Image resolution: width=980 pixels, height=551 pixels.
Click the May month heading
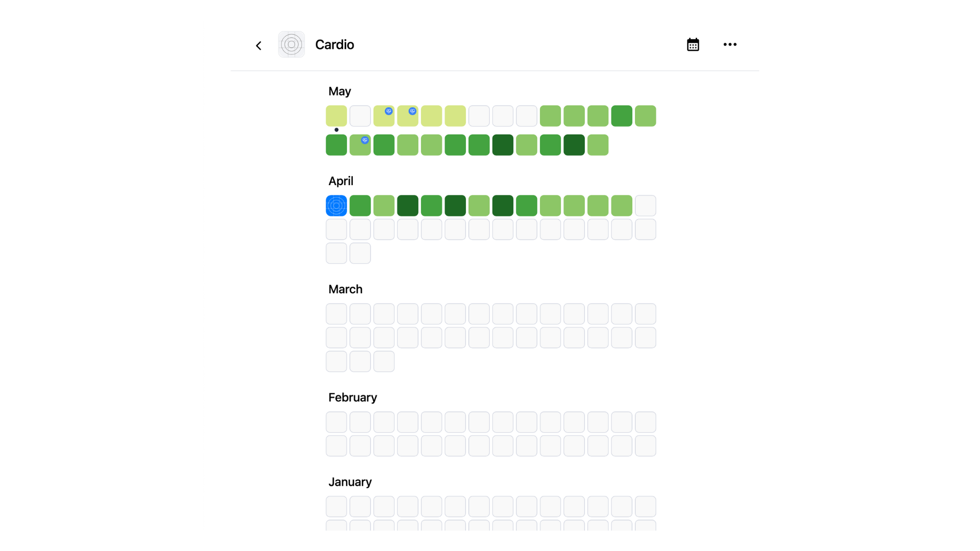tap(339, 91)
